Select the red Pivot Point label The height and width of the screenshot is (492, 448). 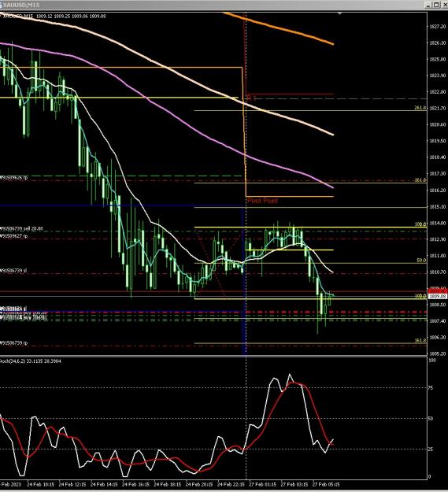coord(262,201)
